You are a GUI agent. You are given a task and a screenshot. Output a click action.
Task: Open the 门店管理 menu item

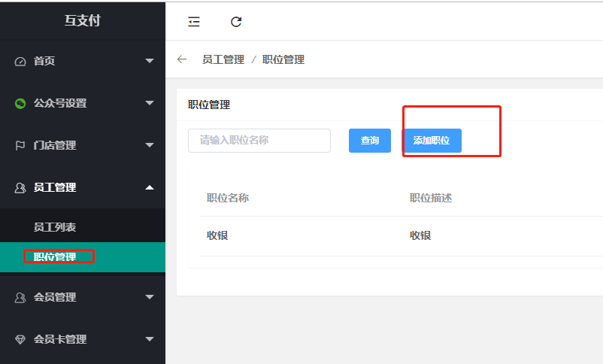point(83,145)
